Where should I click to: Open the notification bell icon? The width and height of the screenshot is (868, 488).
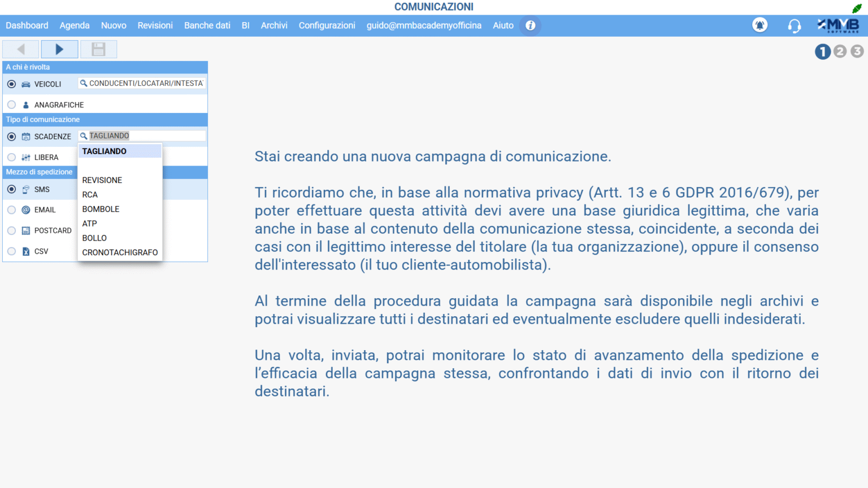click(x=759, y=25)
